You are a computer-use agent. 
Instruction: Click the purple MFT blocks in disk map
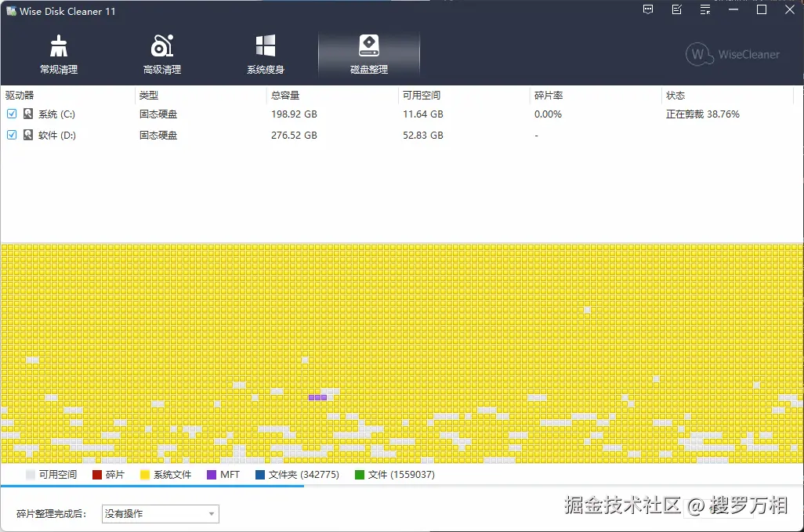pos(317,397)
